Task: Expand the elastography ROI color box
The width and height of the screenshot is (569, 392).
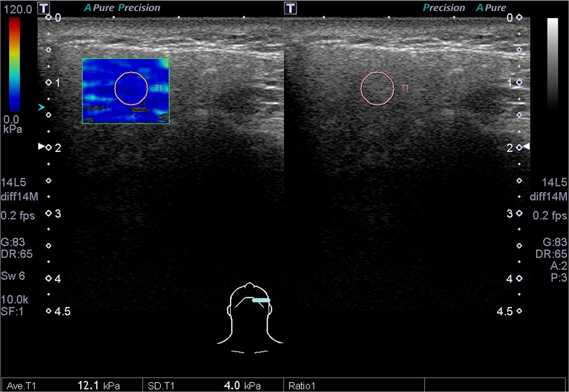Action: coord(126,91)
